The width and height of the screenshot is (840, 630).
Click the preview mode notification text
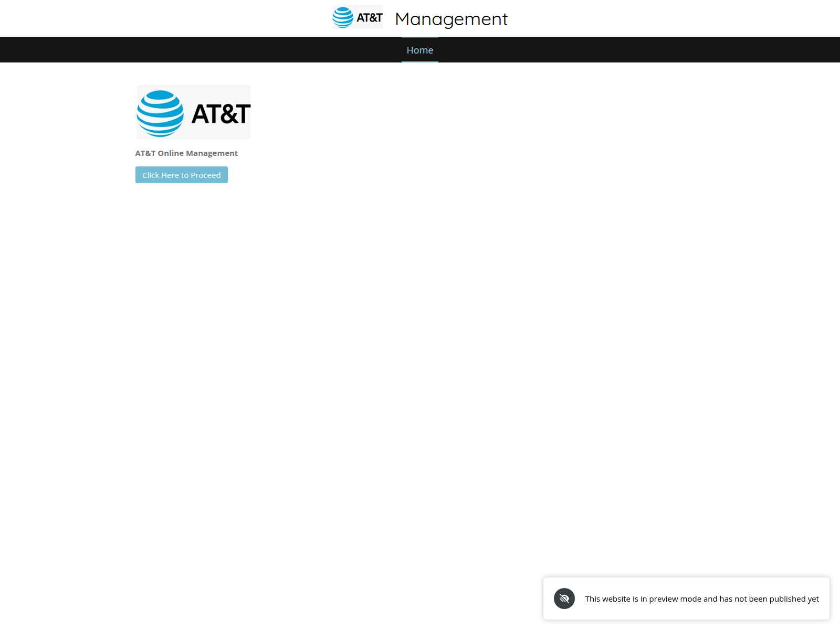point(702,599)
